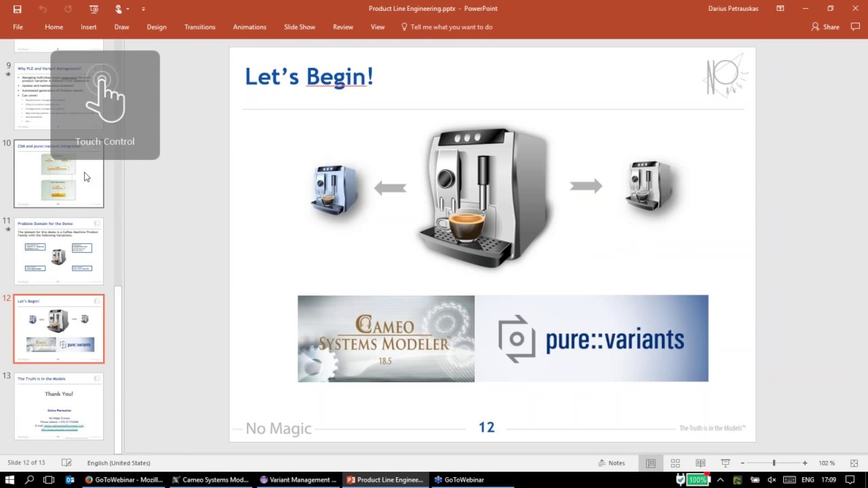This screenshot has height=488, width=868.
Task: Open Outlook from the taskbar
Action: coord(69,480)
